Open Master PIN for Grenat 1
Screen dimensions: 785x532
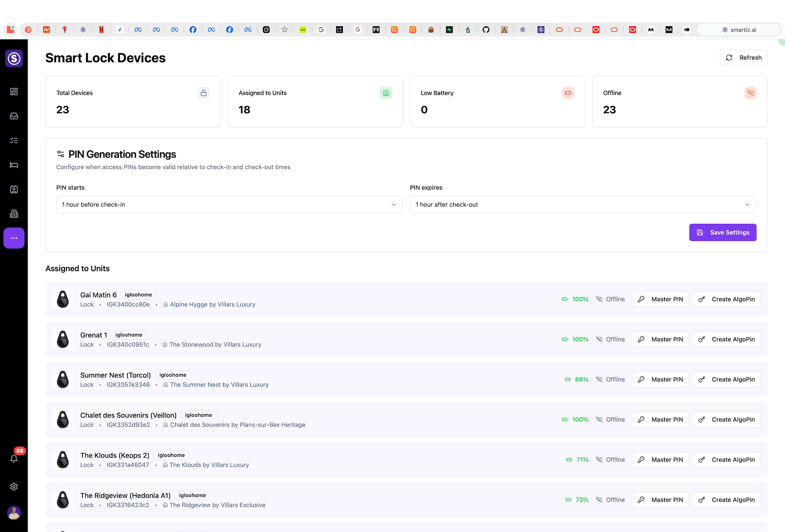point(660,339)
